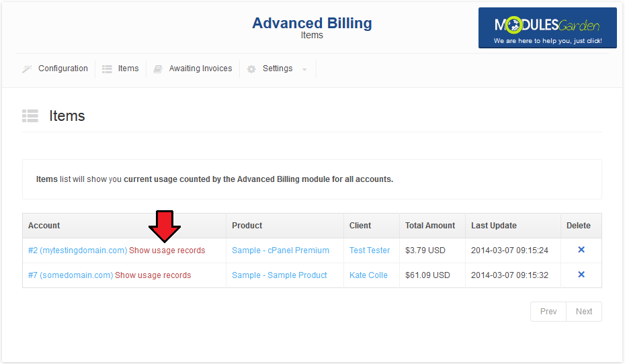
Task: Select the 2014-03-07 09:15:24 timestamp
Action: [510, 251]
